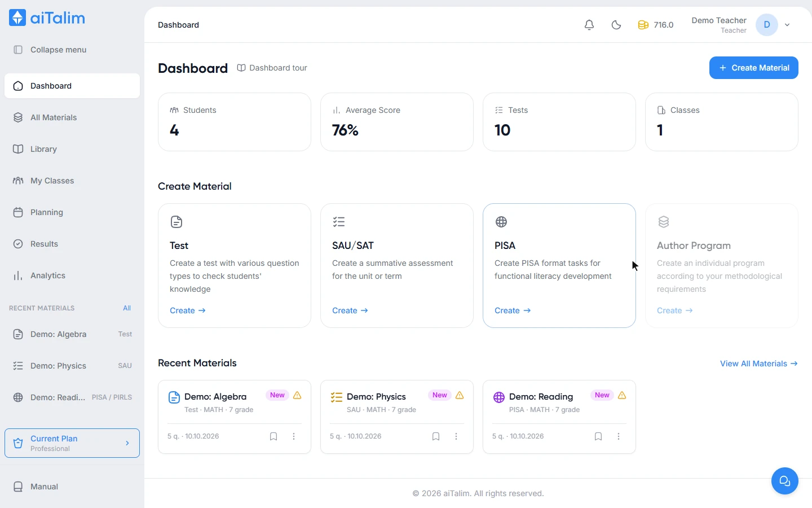Bookmark the Demo: Algebra material

(x=273, y=436)
